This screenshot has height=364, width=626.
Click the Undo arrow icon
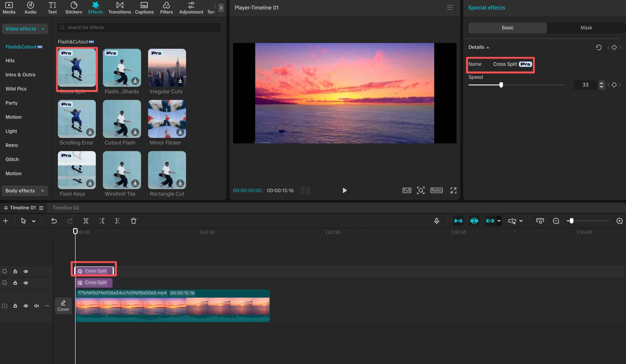(x=54, y=221)
